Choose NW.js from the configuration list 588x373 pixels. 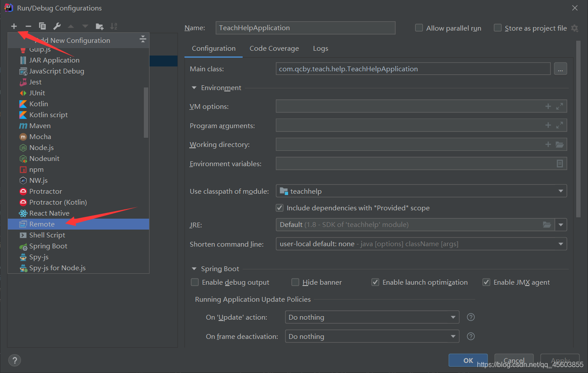click(x=78, y=180)
